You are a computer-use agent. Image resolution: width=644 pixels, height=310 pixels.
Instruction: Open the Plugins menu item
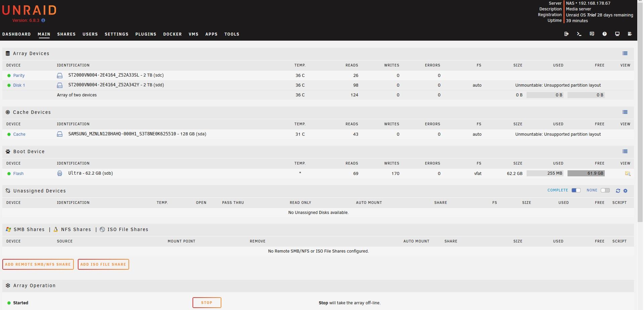pyautogui.click(x=146, y=34)
